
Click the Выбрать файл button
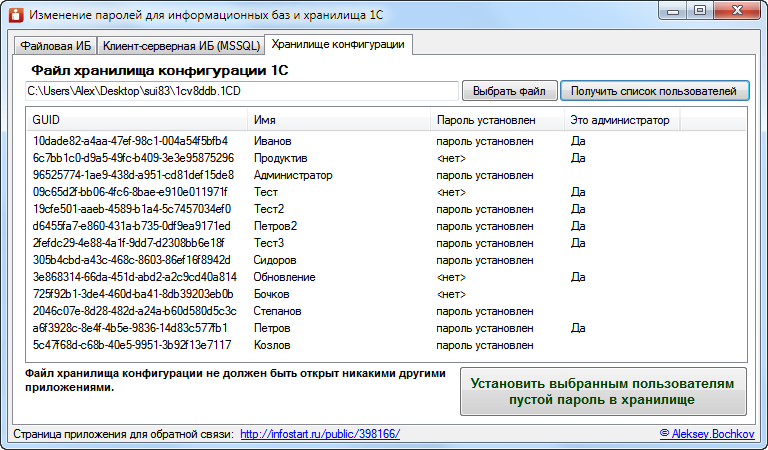[509, 91]
